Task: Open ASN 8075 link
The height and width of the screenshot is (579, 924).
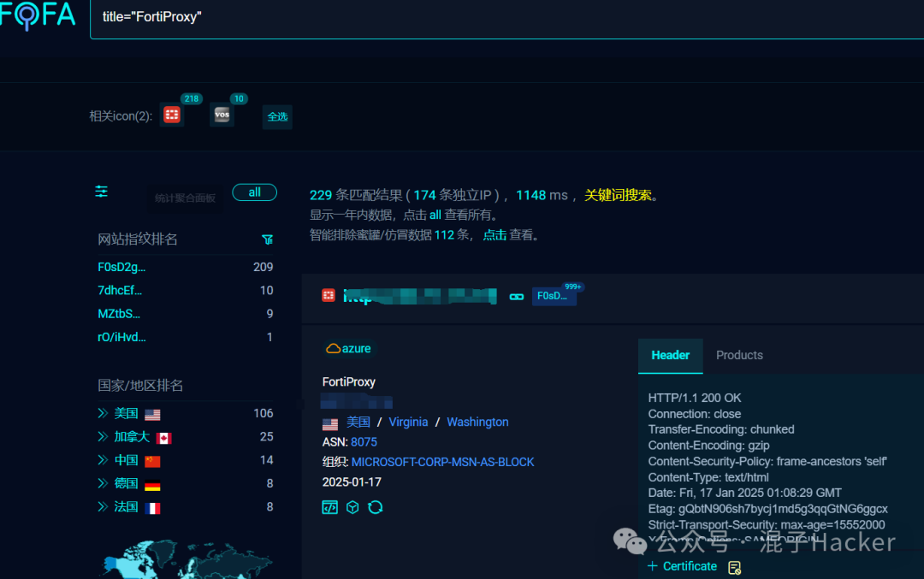Action: 364,442
